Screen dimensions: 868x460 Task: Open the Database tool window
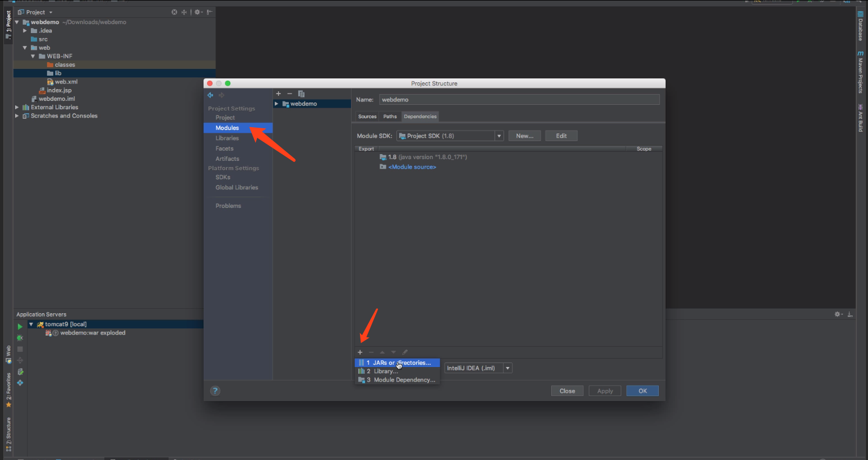(861, 26)
